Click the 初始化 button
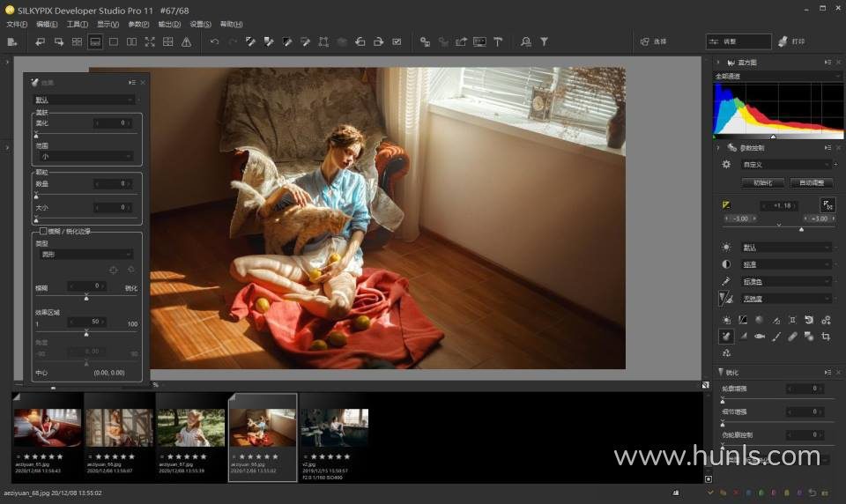Image resolution: width=846 pixels, height=504 pixels. [762, 183]
